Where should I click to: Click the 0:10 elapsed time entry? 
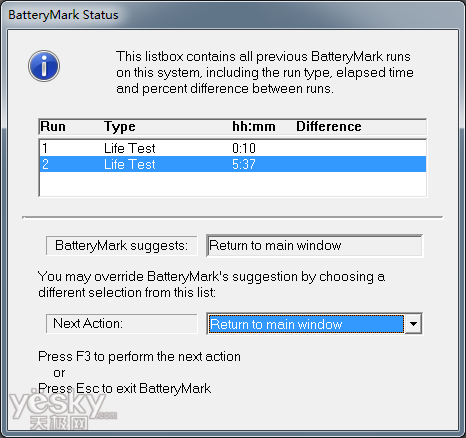click(244, 148)
